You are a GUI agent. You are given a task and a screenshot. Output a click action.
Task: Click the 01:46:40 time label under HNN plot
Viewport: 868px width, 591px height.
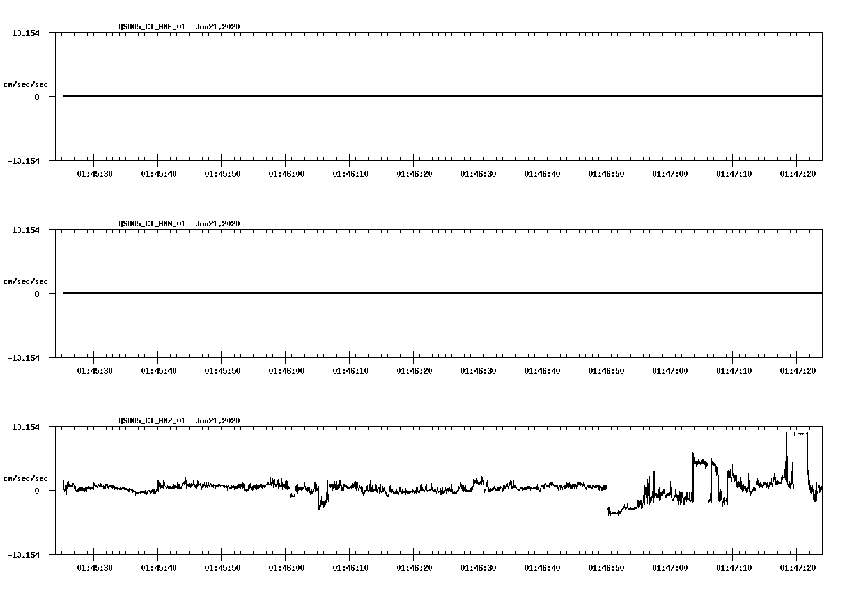click(x=542, y=370)
